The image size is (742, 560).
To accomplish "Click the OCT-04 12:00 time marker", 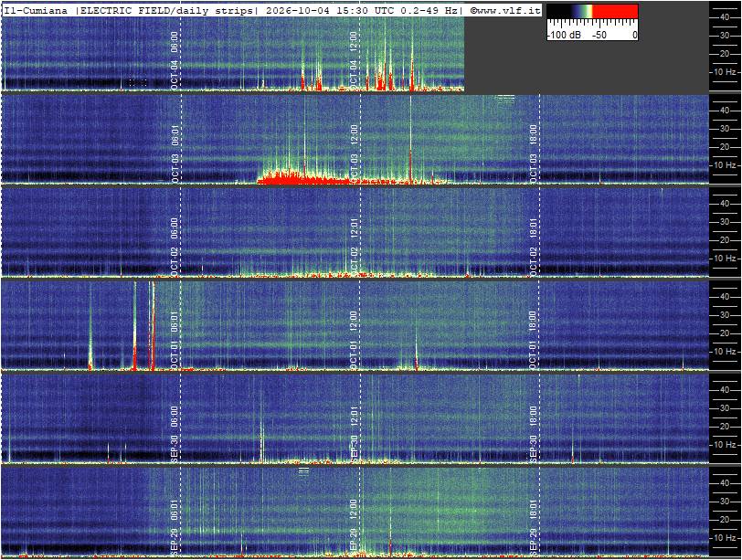I will point(354,60).
